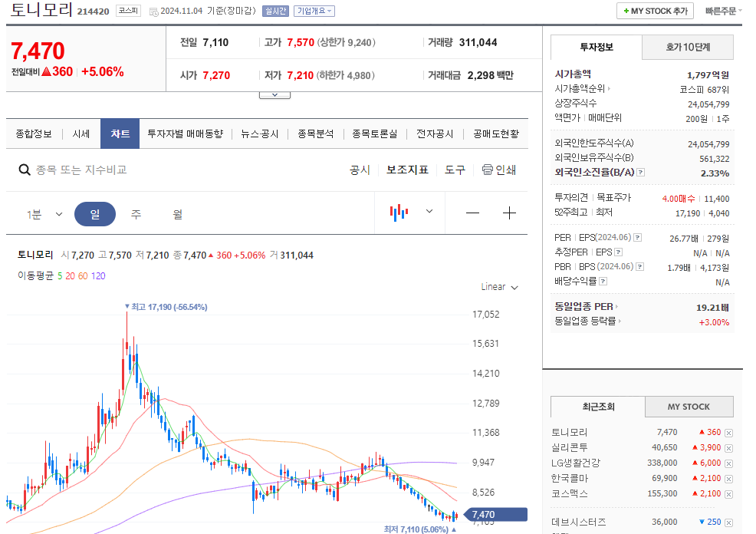Open the 보조지표 indicators option

tap(407, 170)
